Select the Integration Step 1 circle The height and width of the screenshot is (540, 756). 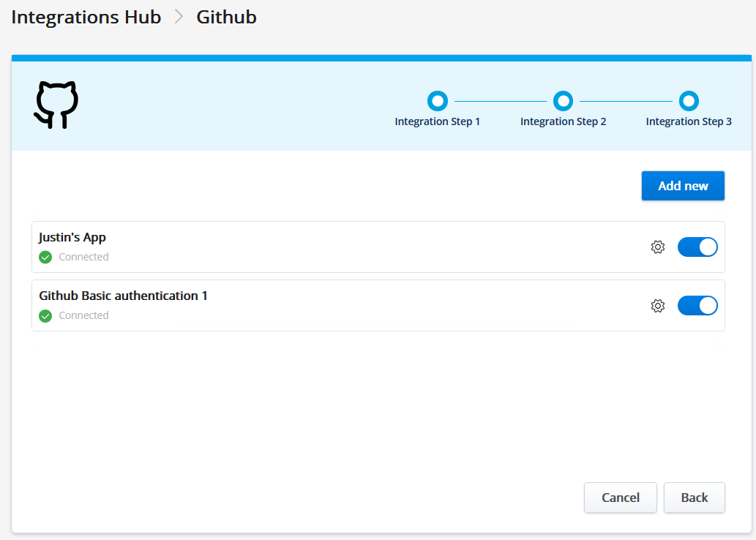coord(437,100)
